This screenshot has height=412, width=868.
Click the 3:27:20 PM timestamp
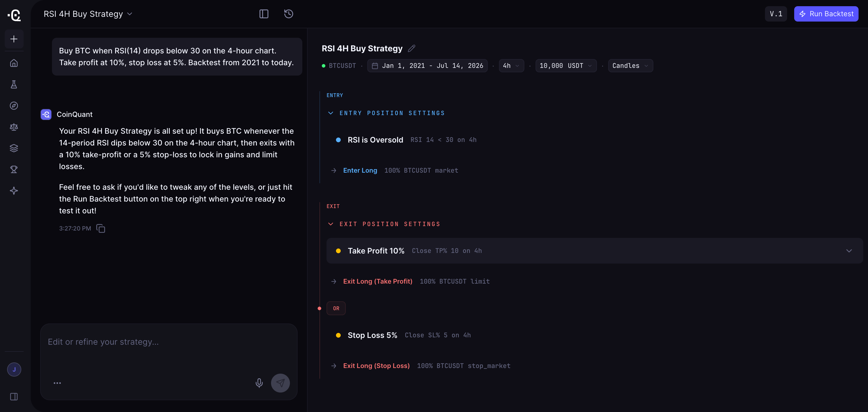(75, 228)
